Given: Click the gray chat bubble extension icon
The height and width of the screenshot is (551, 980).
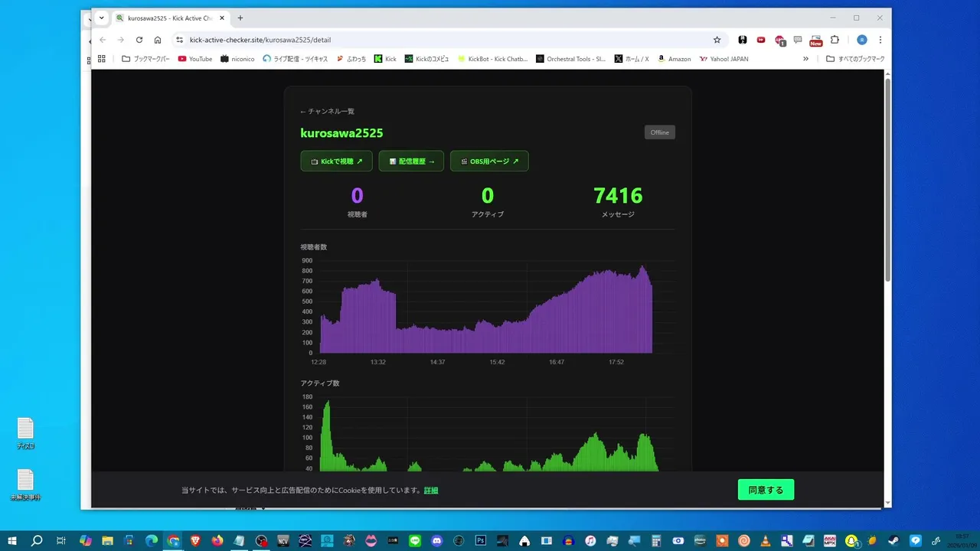Looking at the screenshot, I should click(x=798, y=40).
